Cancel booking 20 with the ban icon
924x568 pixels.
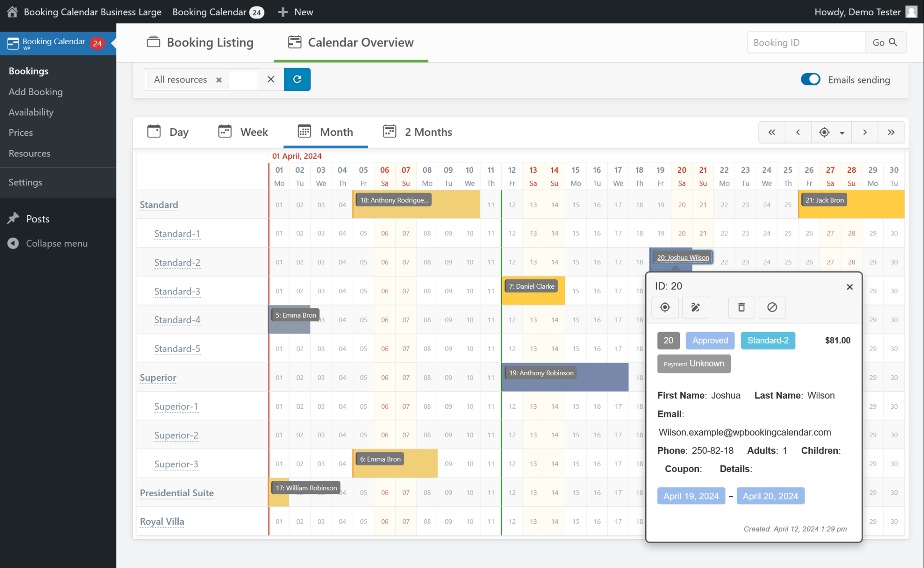772,307
